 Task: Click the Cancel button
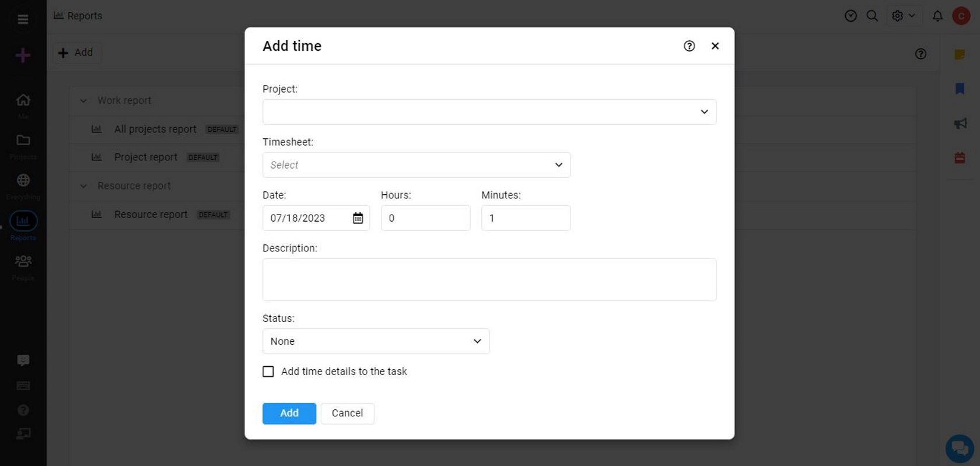(347, 414)
